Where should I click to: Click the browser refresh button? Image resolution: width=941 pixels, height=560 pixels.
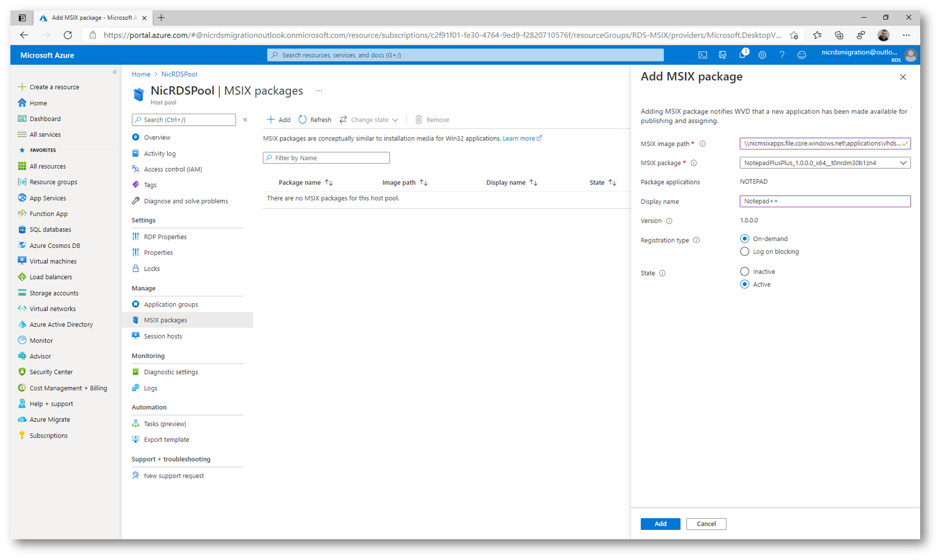[68, 35]
